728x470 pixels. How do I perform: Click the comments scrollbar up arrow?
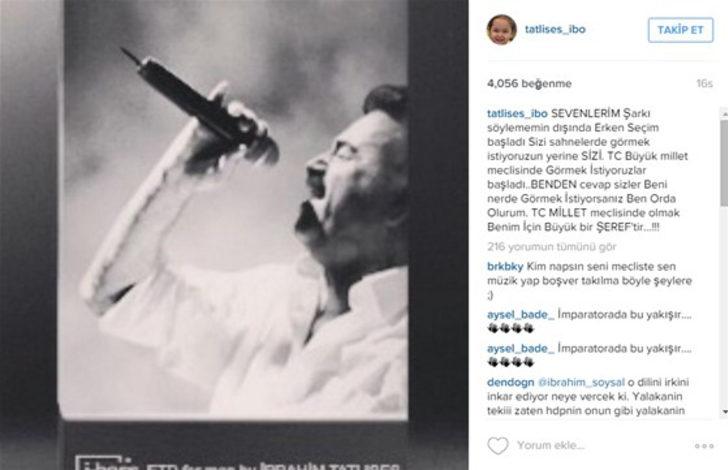click(x=724, y=112)
